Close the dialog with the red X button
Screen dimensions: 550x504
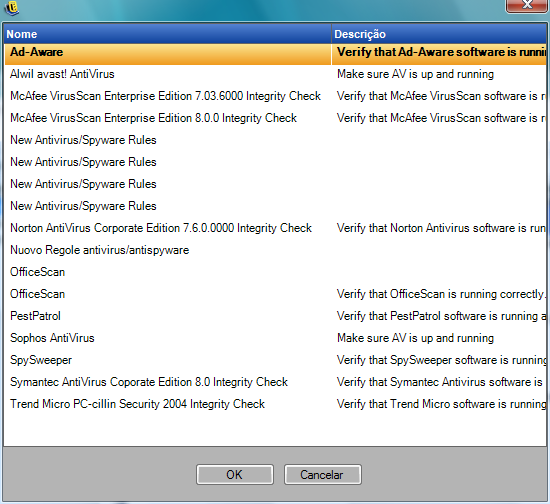click(x=527, y=5)
